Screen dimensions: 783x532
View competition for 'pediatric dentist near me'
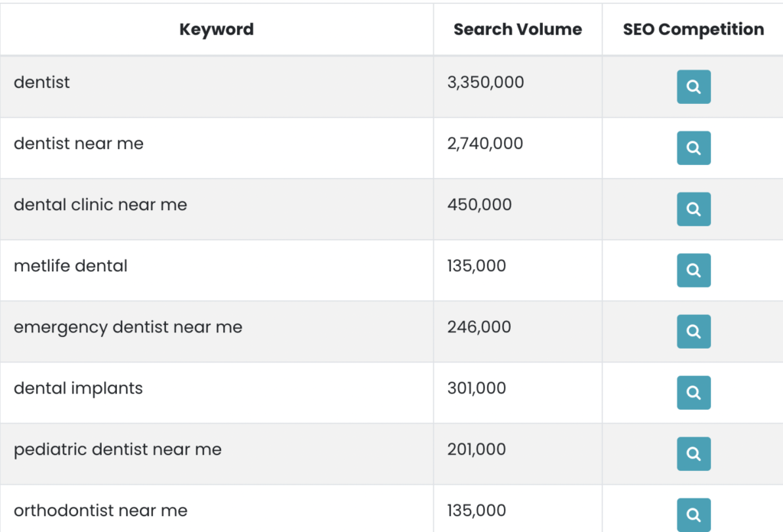tap(694, 453)
